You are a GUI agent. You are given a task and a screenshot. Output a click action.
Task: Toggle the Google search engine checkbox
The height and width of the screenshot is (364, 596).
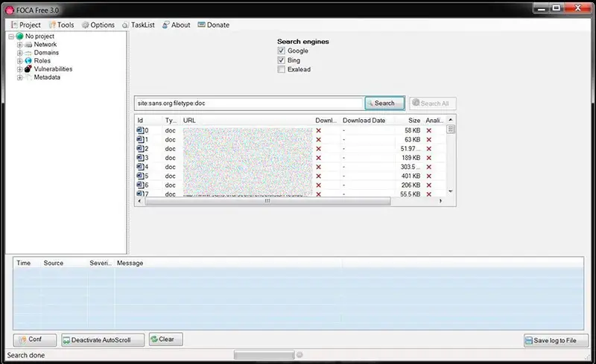[282, 51]
